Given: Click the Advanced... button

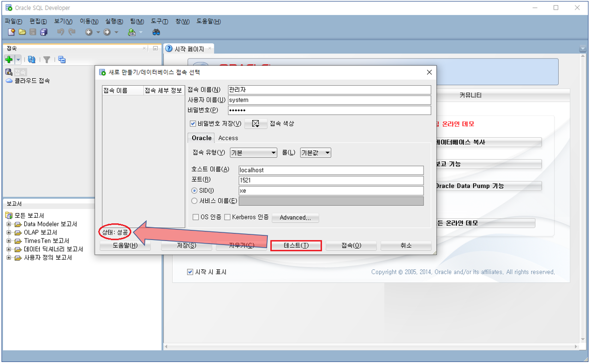Looking at the screenshot, I should [x=296, y=217].
